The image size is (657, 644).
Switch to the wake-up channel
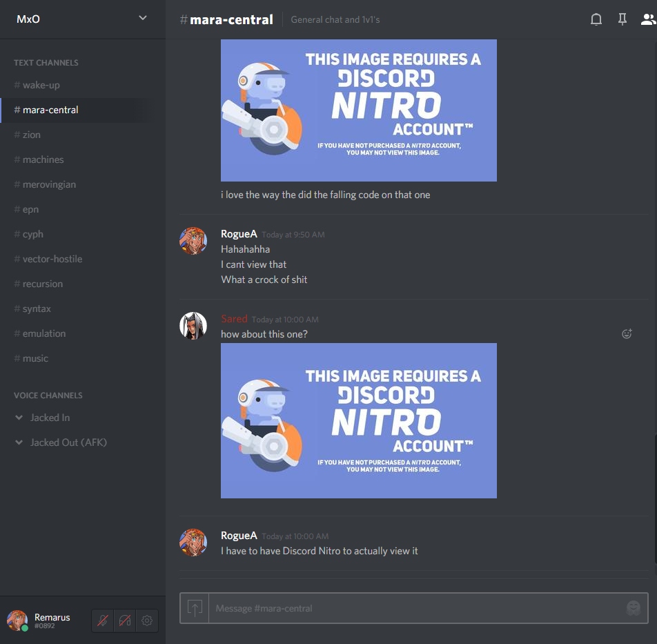(41, 85)
